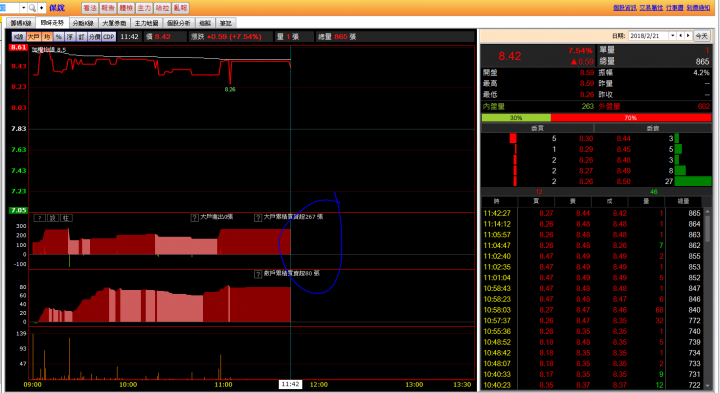
Task: Switch to the 籌碼K線 tab
Action: tap(21, 23)
